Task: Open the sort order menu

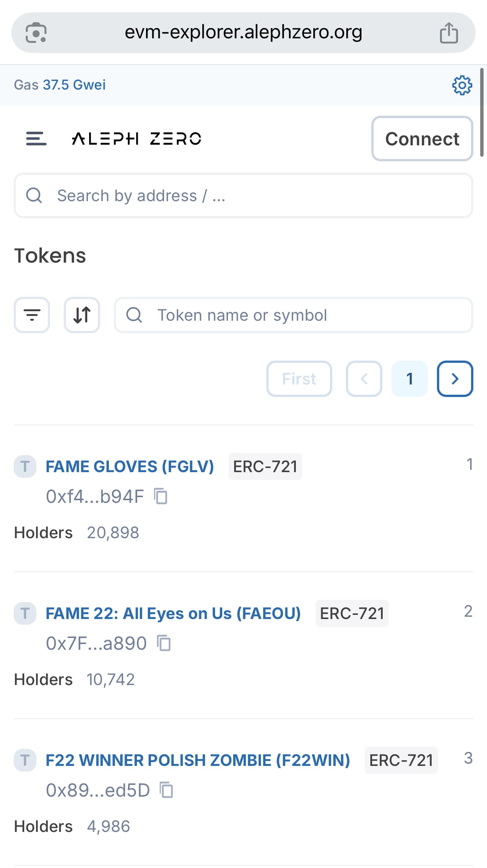Action: tap(82, 315)
